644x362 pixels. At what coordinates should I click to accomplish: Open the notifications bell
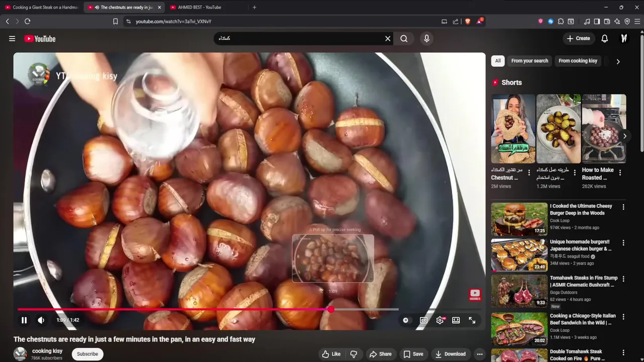pos(605,39)
